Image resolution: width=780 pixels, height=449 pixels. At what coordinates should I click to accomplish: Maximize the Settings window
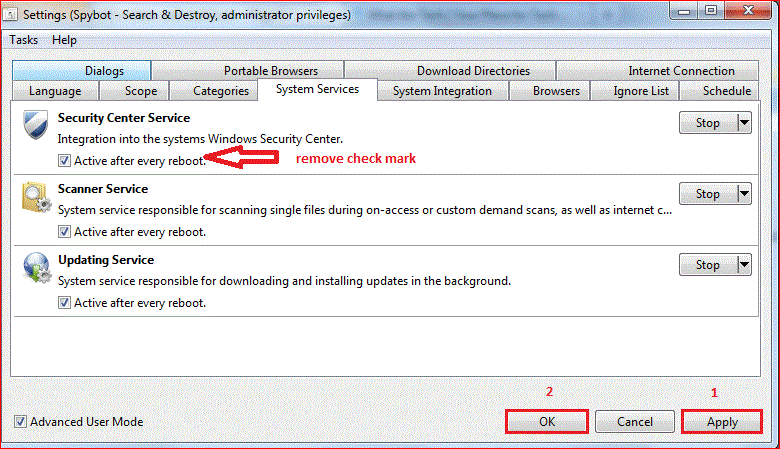pyautogui.click(x=711, y=10)
